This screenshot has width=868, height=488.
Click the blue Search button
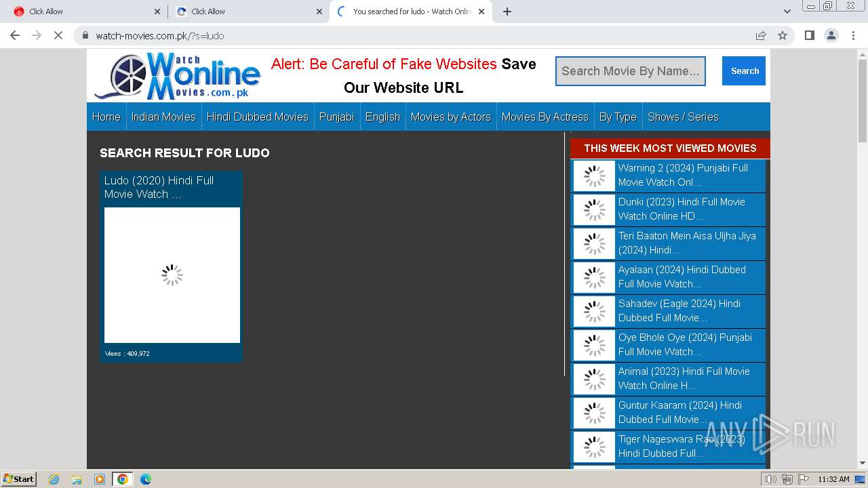coord(744,70)
